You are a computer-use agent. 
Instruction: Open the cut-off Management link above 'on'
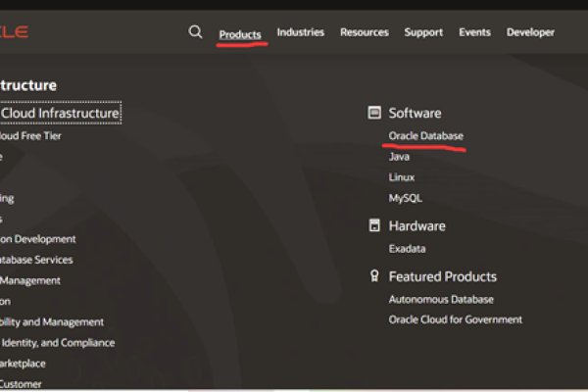pos(30,280)
